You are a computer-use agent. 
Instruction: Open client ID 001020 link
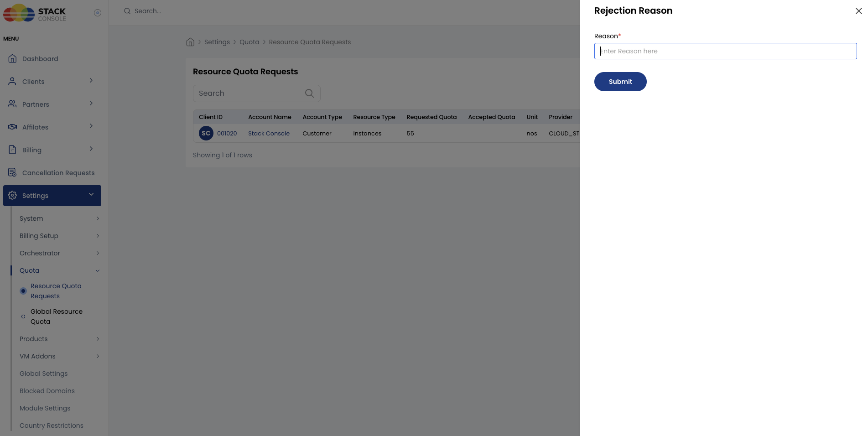[x=227, y=133]
